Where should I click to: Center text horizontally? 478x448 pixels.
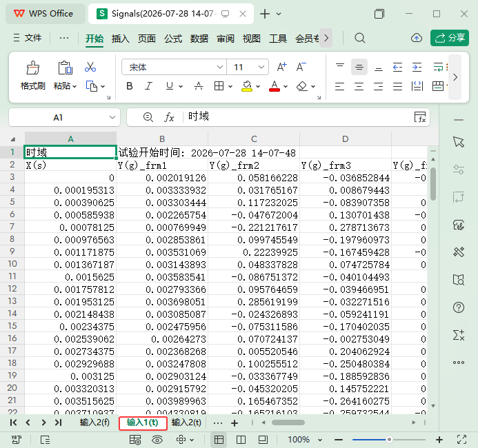point(359,86)
